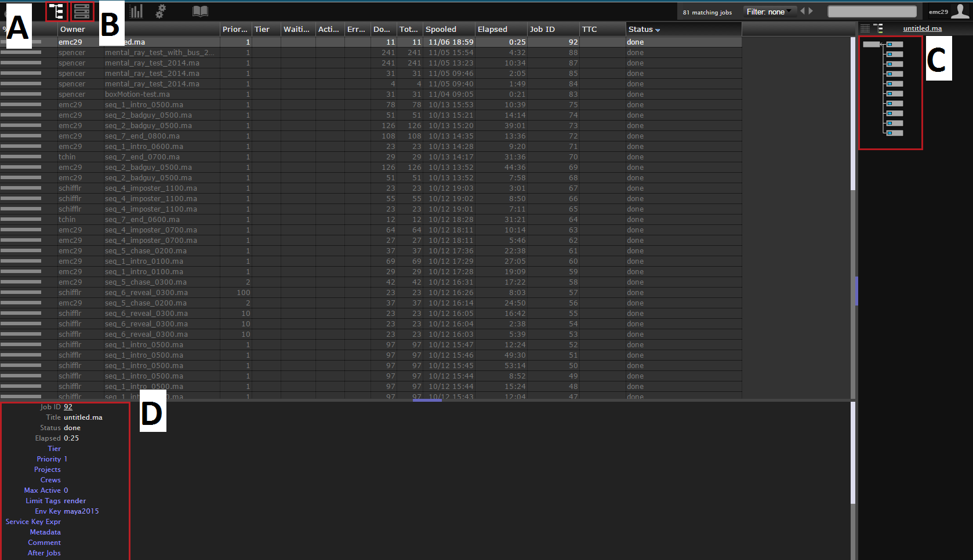
Task: Open the untitled.ma link in task pane
Action: point(922,28)
